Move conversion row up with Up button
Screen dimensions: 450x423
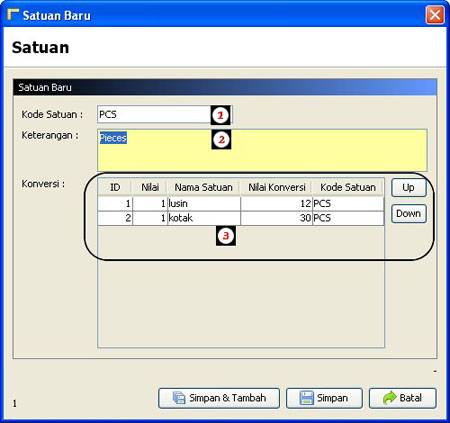(409, 188)
